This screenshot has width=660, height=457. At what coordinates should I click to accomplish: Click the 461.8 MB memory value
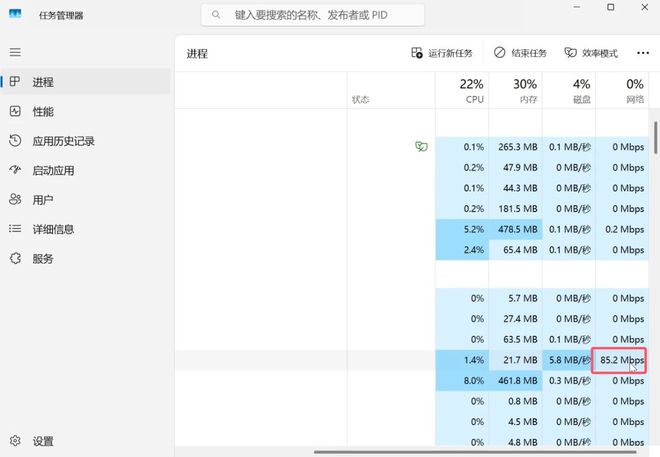(x=518, y=381)
